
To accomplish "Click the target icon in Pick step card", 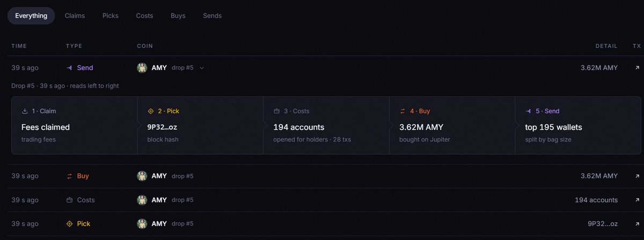I will point(151,111).
